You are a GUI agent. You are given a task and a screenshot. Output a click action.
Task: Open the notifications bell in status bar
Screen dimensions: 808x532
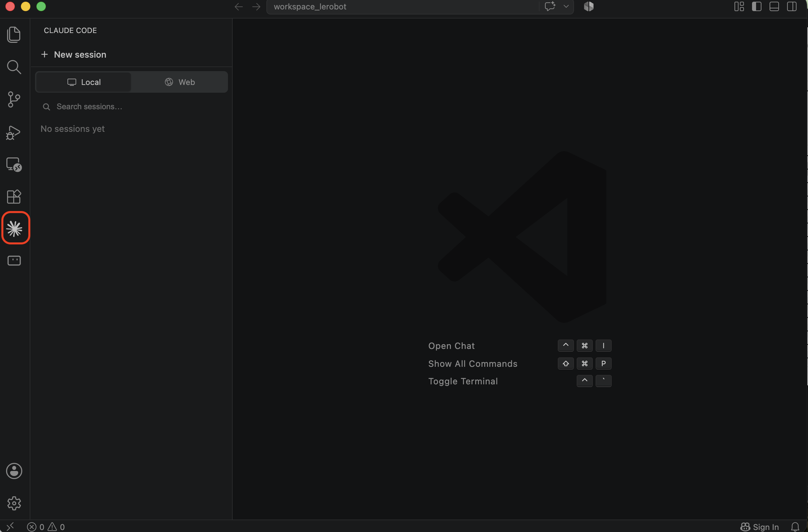pyautogui.click(x=795, y=527)
